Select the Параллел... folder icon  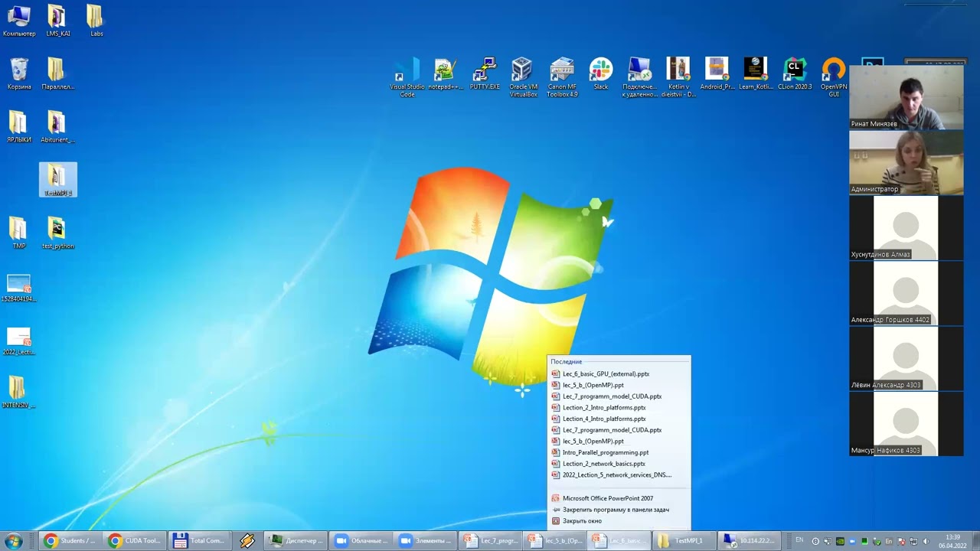(x=57, y=74)
